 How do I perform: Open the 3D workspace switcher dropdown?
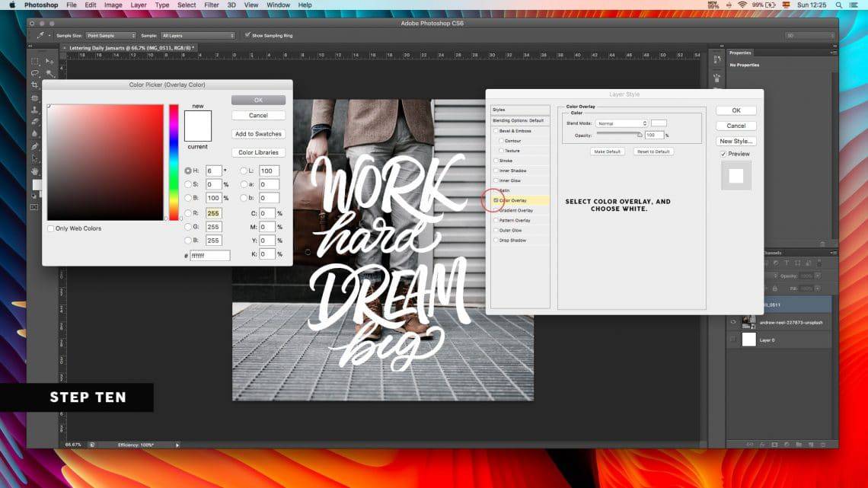(x=809, y=36)
